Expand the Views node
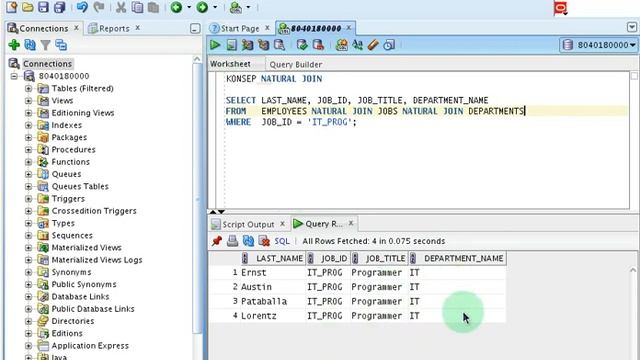The width and height of the screenshot is (640, 360). pyautogui.click(x=28, y=100)
